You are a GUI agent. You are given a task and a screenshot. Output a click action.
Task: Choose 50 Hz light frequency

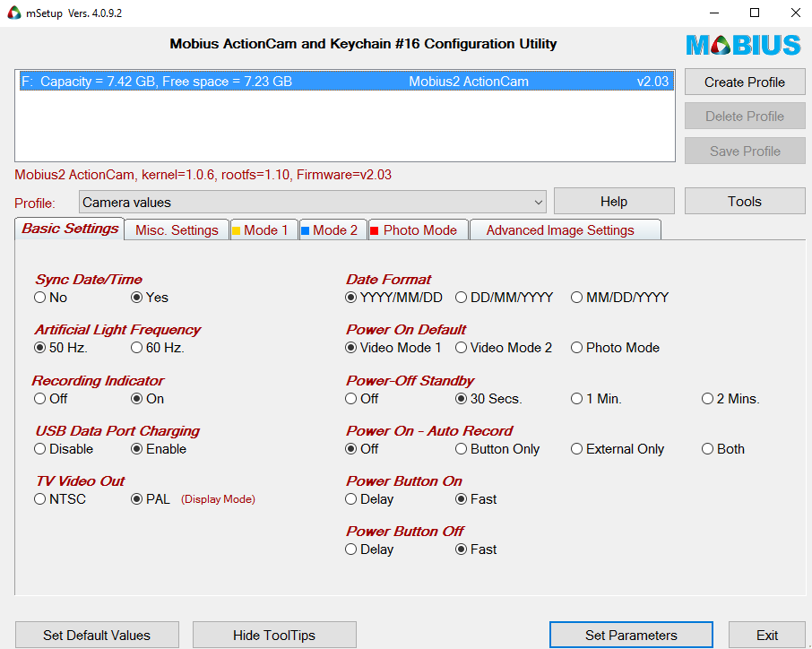pyautogui.click(x=61, y=348)
